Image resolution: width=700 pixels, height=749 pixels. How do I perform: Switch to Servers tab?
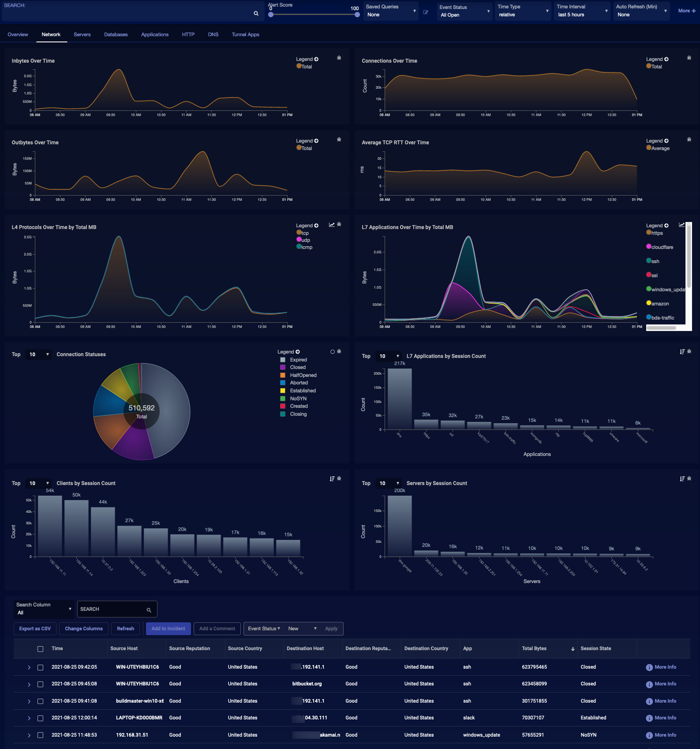(82, 34)
